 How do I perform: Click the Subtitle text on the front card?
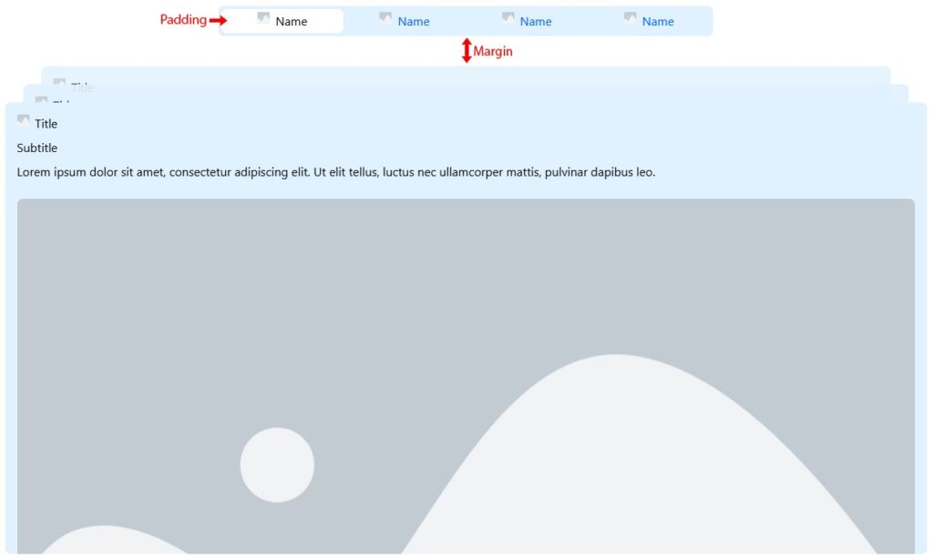[37, 148]
